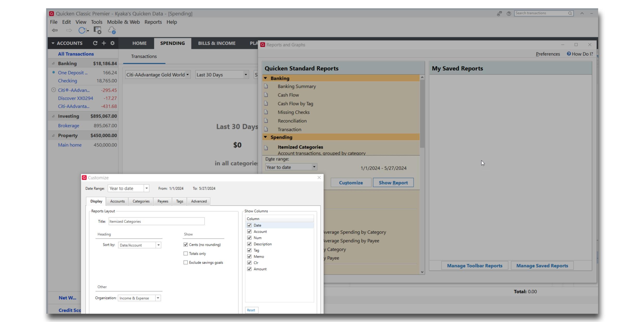Uncheck the Memo column checkbox
644x322 pixels.
tap(249, 256)
